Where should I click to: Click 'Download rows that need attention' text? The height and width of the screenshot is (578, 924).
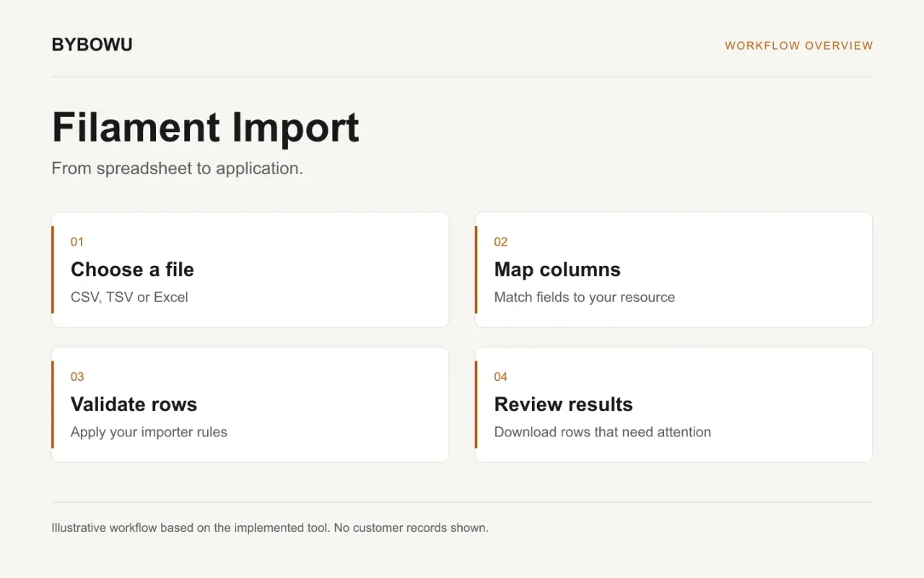pos(603,432)
